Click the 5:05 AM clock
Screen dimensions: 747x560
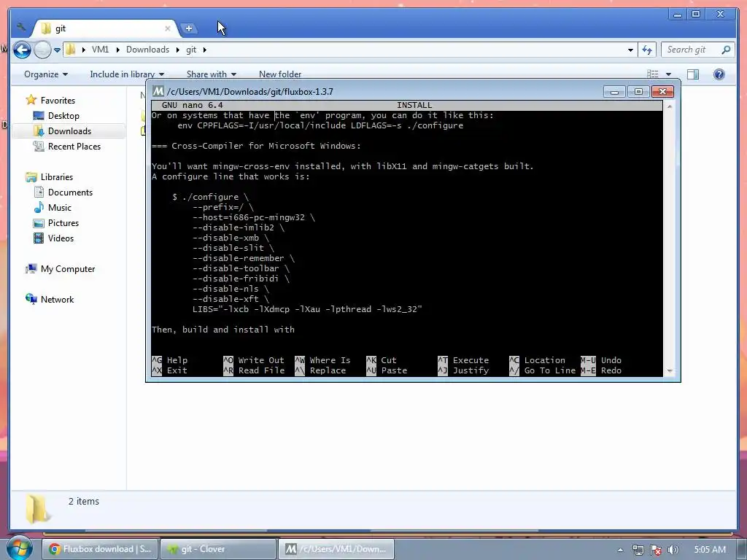(710, 550)
